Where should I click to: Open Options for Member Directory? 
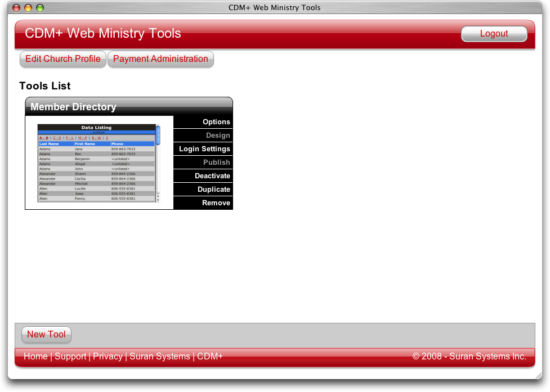tap(216, 122)
